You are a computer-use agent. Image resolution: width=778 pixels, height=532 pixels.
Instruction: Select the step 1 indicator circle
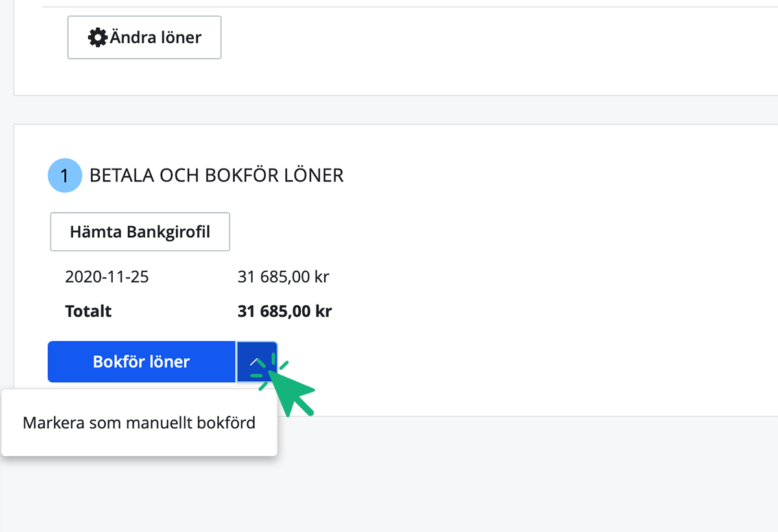point(65,175)
